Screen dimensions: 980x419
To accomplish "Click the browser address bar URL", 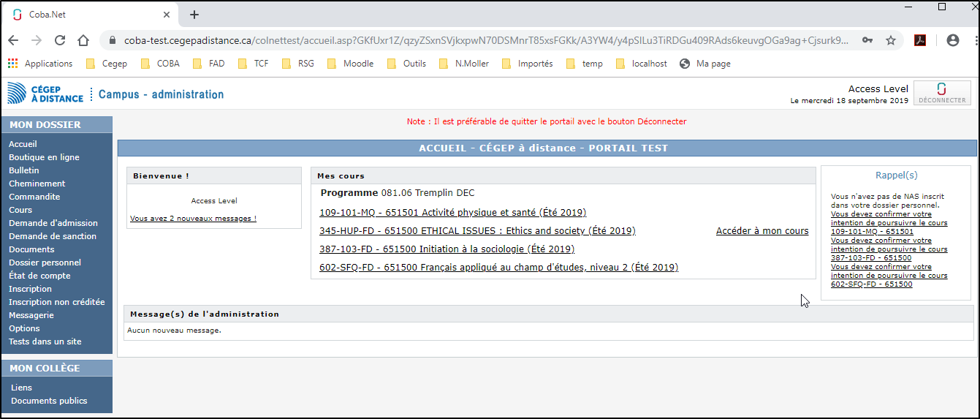I will [482, 41].
